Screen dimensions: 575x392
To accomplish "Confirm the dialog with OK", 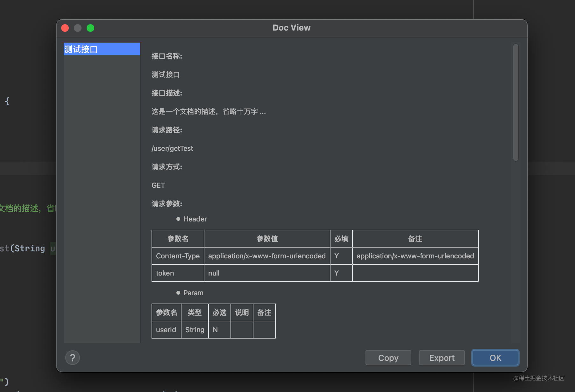I will click(495, 358).
